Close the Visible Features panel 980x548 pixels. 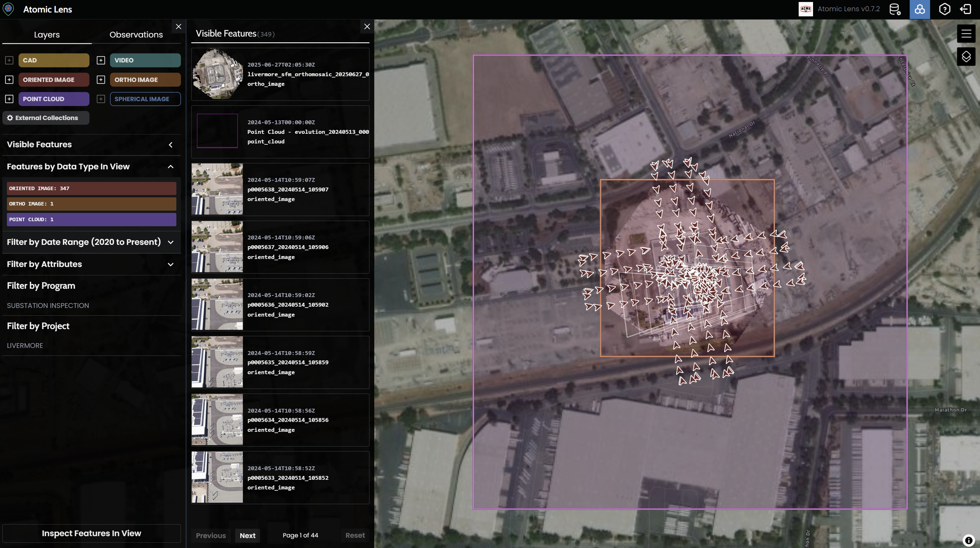[x=367, y=27]
